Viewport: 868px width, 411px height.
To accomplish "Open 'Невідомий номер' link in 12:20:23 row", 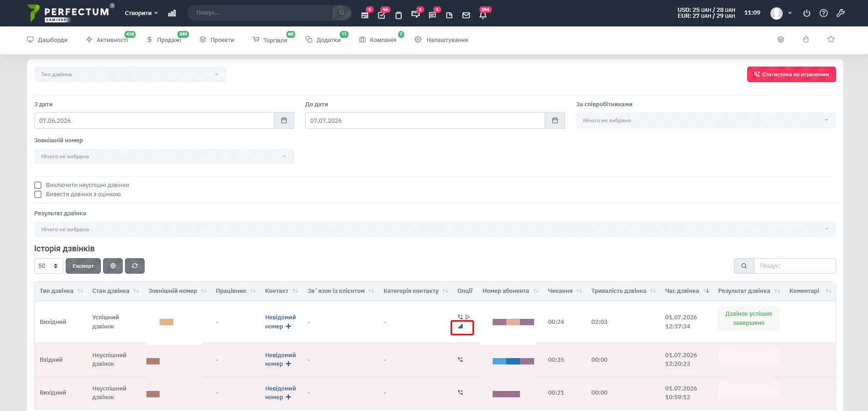I will coord(280,359).
